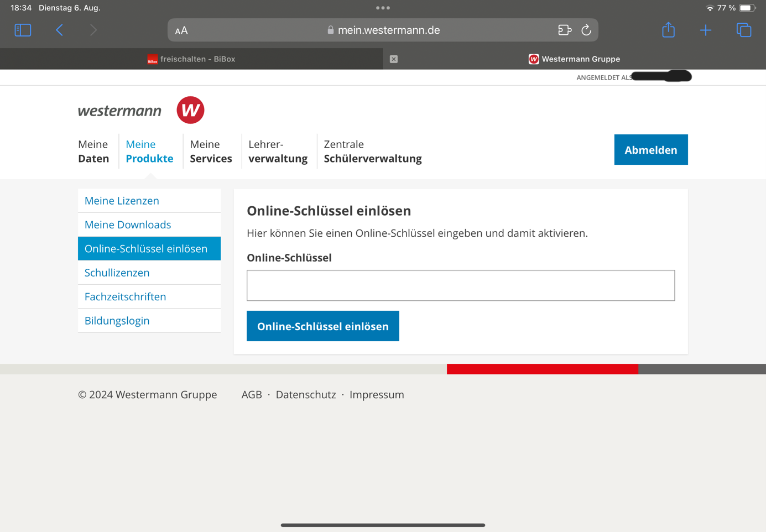Select Online-Schlüssel einlösen sidebar item
The width and height of the screenshot is (766, 532).
[x=149, y=248]
